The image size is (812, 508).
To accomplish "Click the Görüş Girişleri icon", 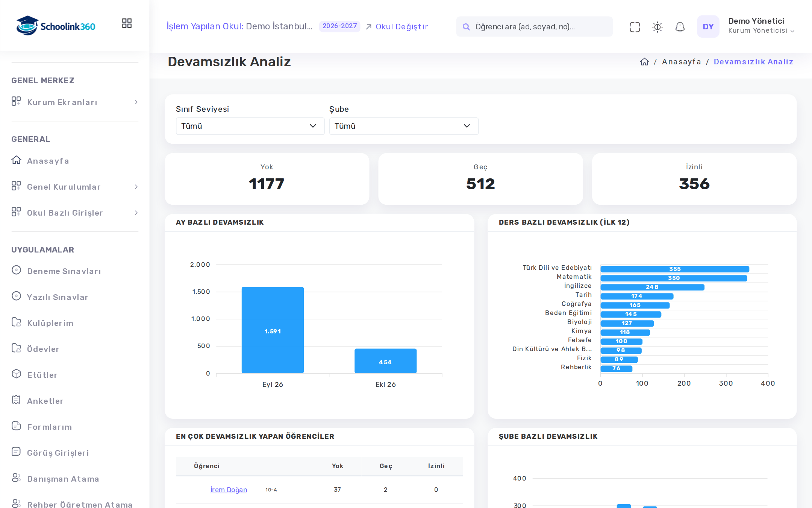I will (16, 452).
